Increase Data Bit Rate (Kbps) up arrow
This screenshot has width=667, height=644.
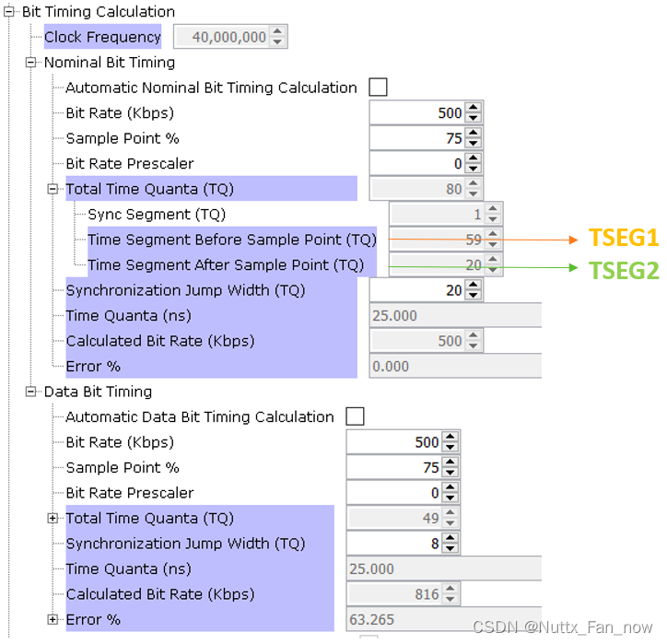coord(451,437)
